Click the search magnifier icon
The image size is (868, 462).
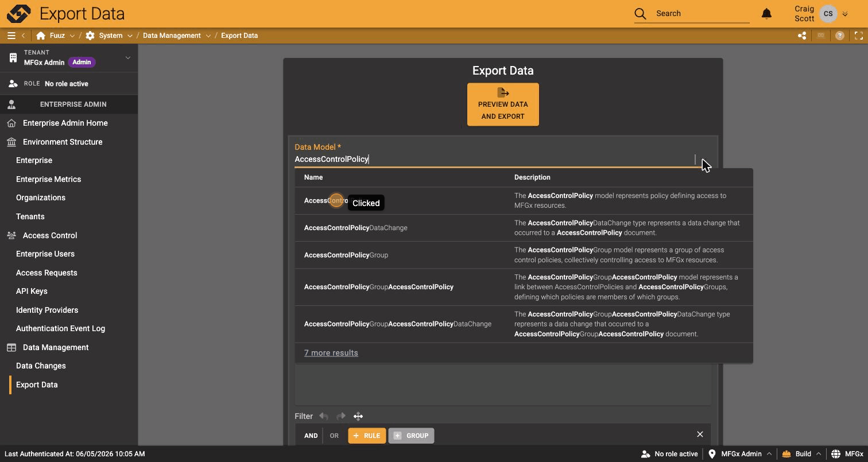click(x=640, y=13)
